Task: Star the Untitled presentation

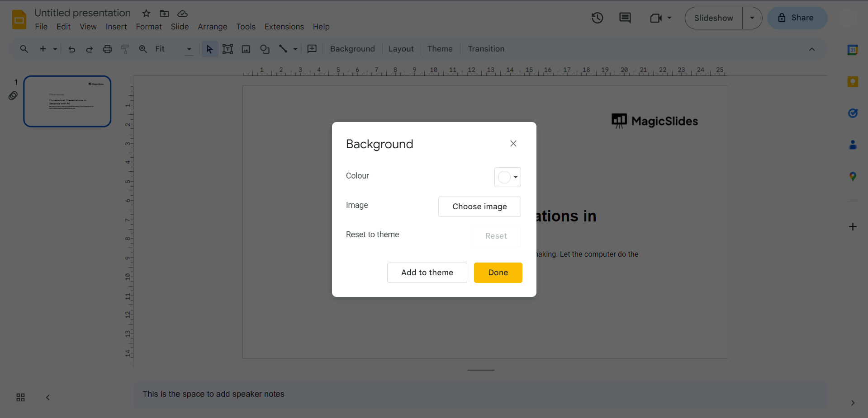Action: 146,14
